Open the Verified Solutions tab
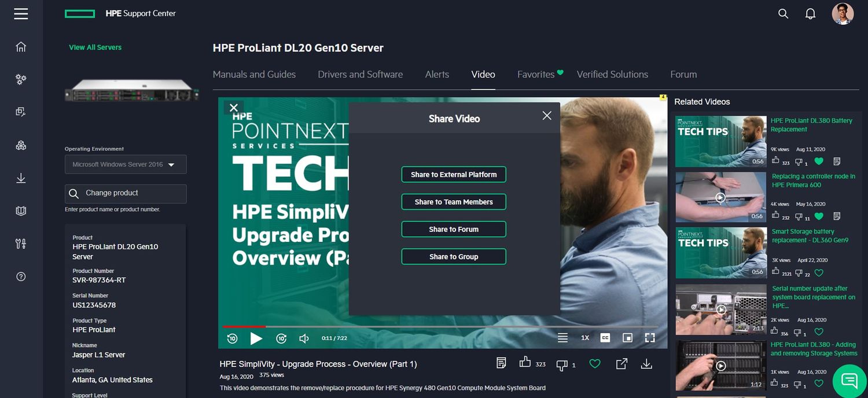This screenshot has height=398, width=868. [612, 75]
